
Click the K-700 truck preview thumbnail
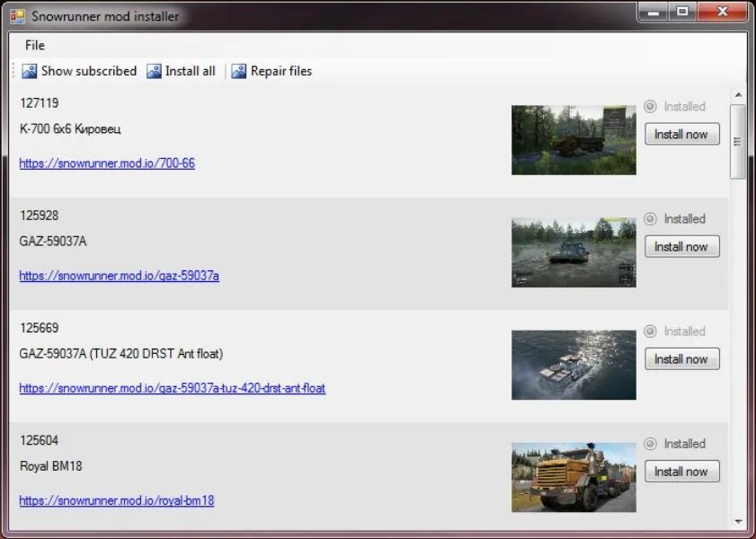pyautogui.click(x=573, y=139)
